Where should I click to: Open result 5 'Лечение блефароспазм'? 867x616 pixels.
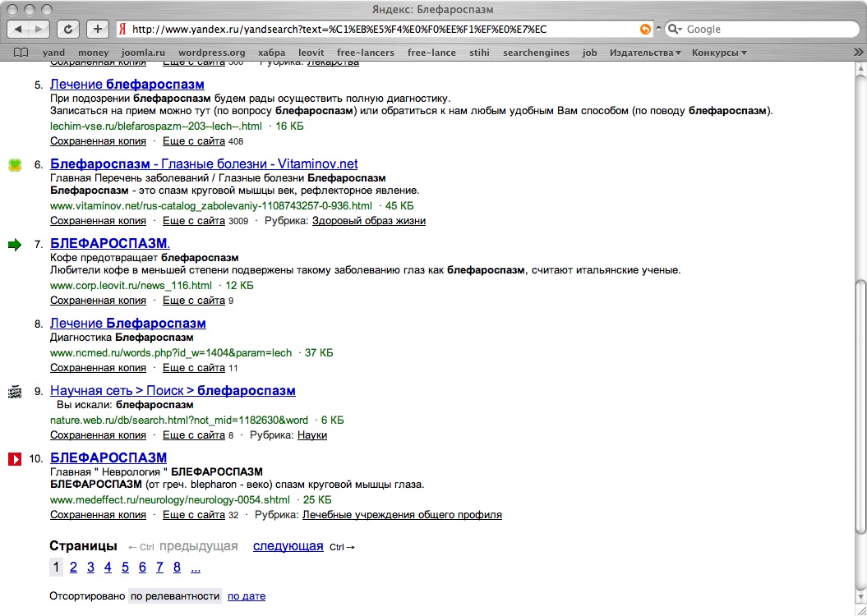point(127,85)
